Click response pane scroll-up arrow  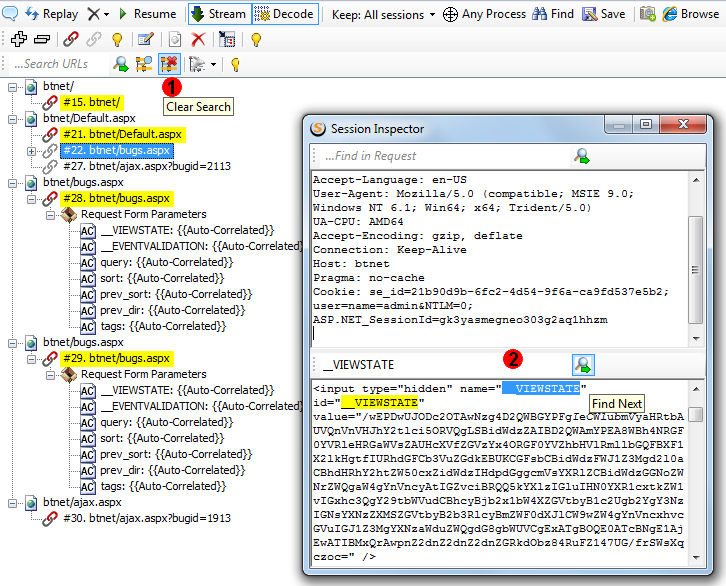click(x=696, y=389)
